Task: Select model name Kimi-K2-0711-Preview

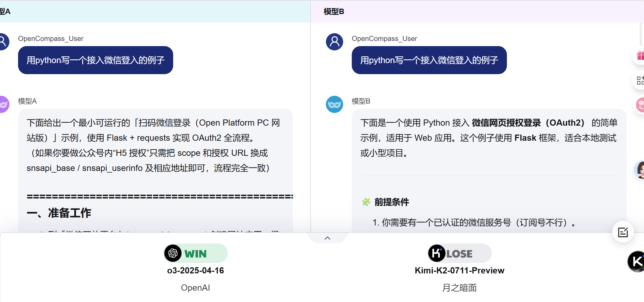Action: (459, 270)
